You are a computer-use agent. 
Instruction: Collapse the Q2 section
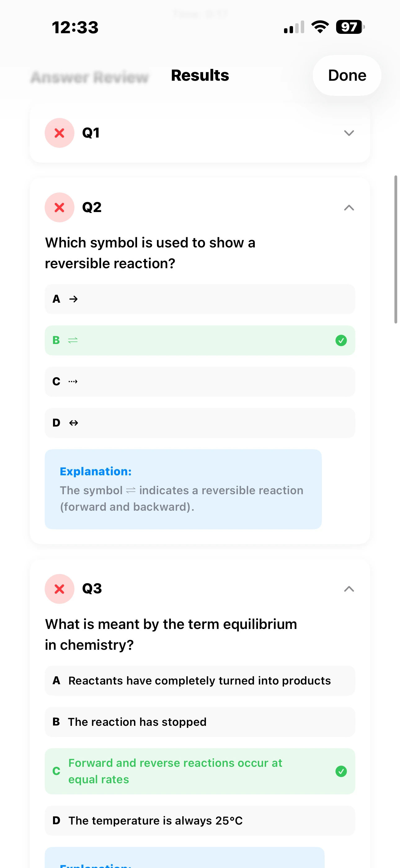point(349,208)
